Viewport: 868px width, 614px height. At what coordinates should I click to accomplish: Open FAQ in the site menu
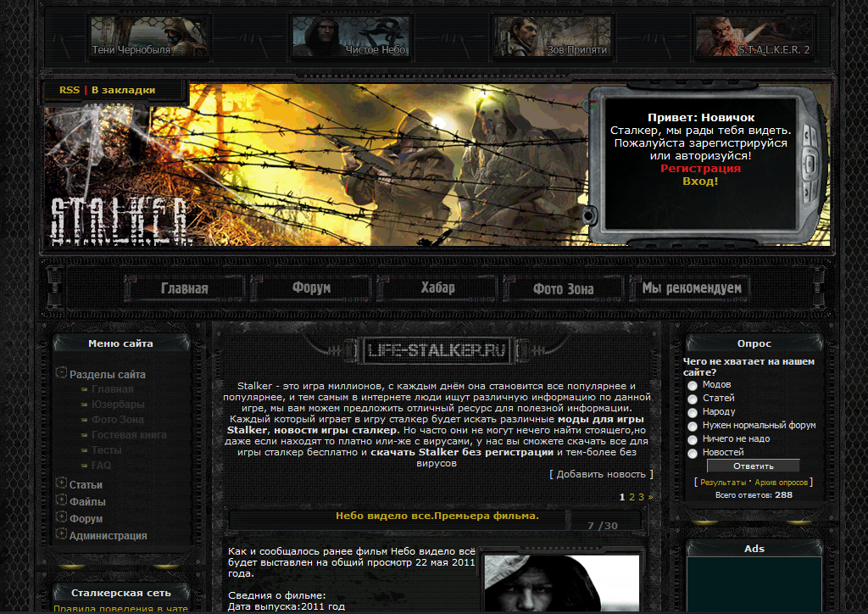coord(101,465)
